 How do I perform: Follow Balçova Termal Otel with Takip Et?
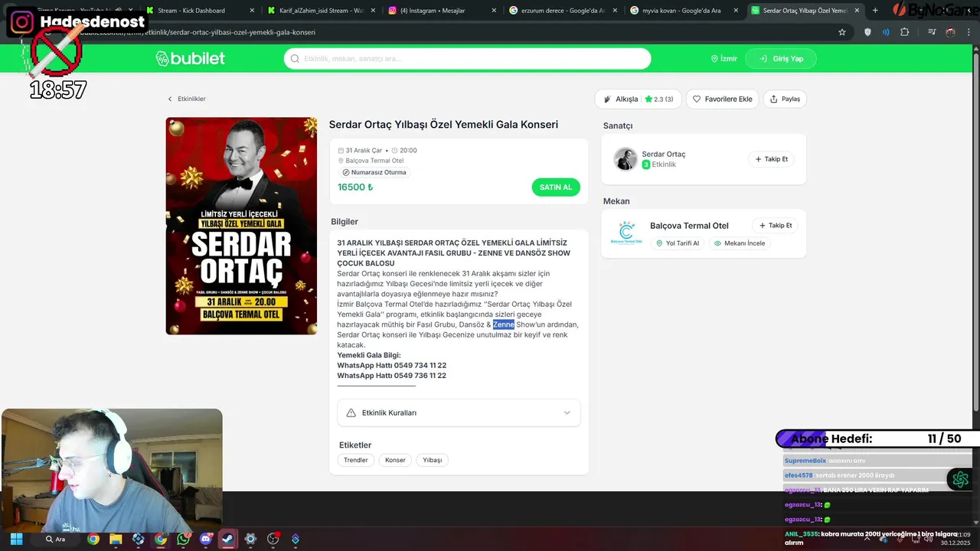click(x=775, y=226)
